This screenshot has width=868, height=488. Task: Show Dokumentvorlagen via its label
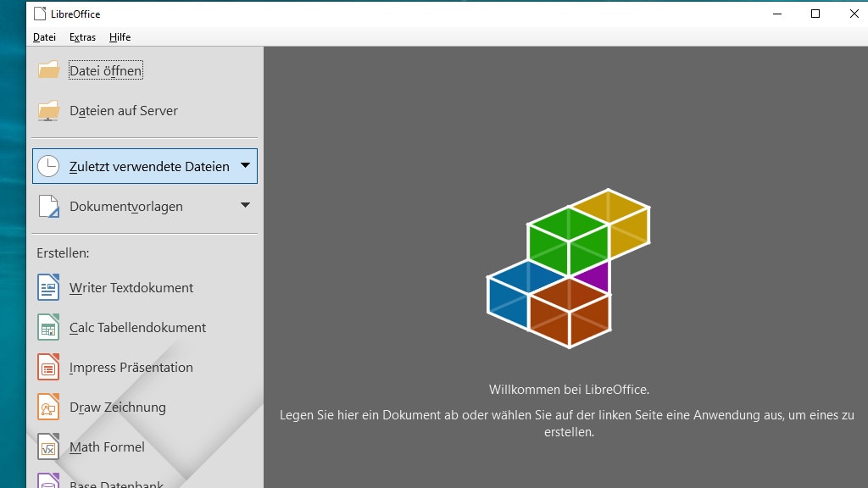125,207
